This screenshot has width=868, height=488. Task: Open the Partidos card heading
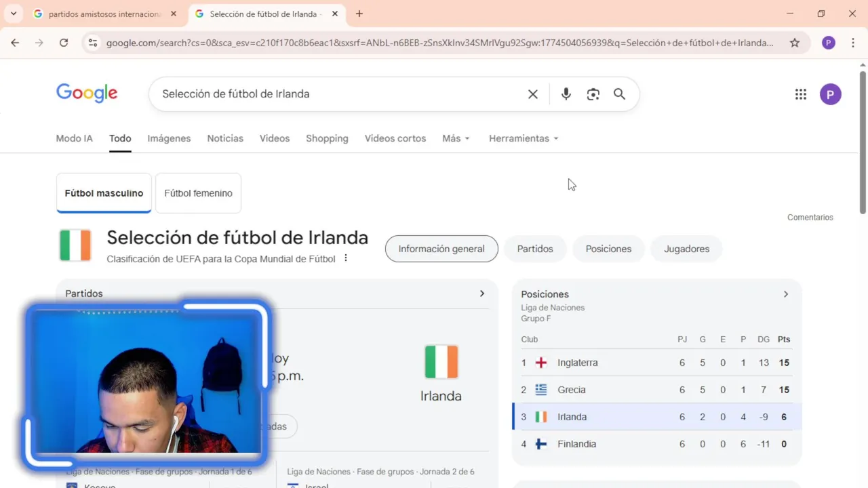pyautogui.click(x=84, y=293)
